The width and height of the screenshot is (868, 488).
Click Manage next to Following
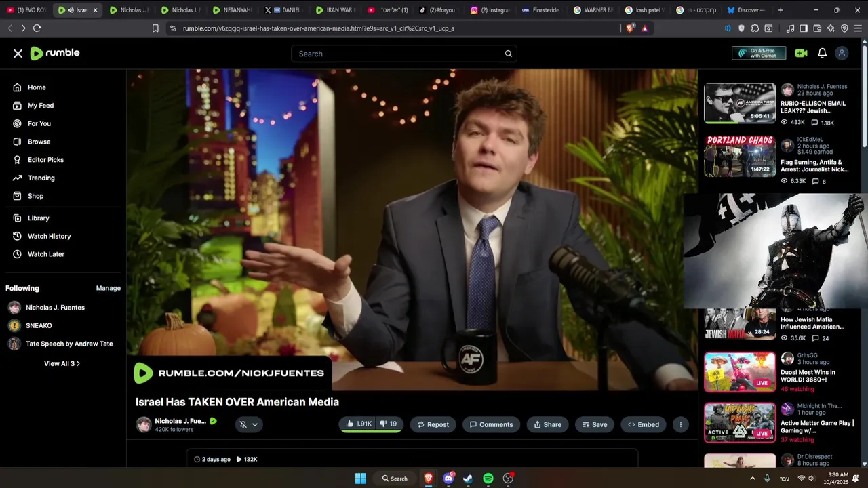(108, 288)
